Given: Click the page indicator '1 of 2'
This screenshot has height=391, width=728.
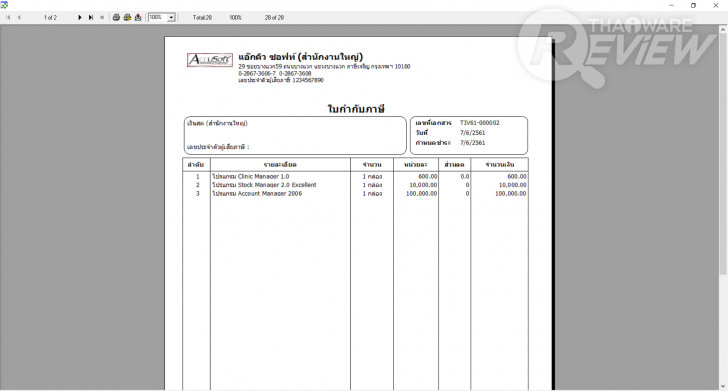Looking at the screenshot, I should tap(50, 18).
